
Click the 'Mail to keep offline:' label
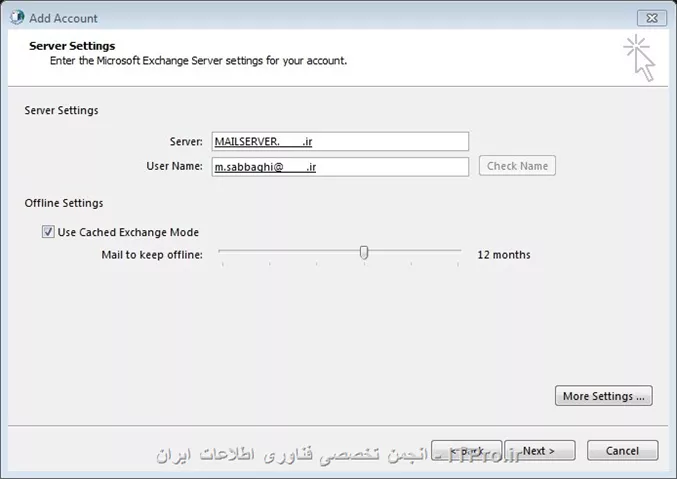click(x=152, y=255)
